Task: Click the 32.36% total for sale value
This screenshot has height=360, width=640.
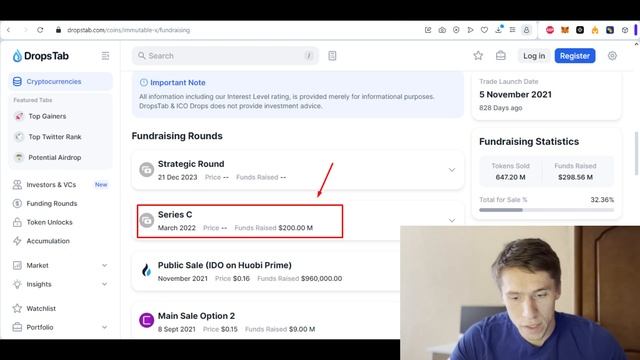Action: 602,200
